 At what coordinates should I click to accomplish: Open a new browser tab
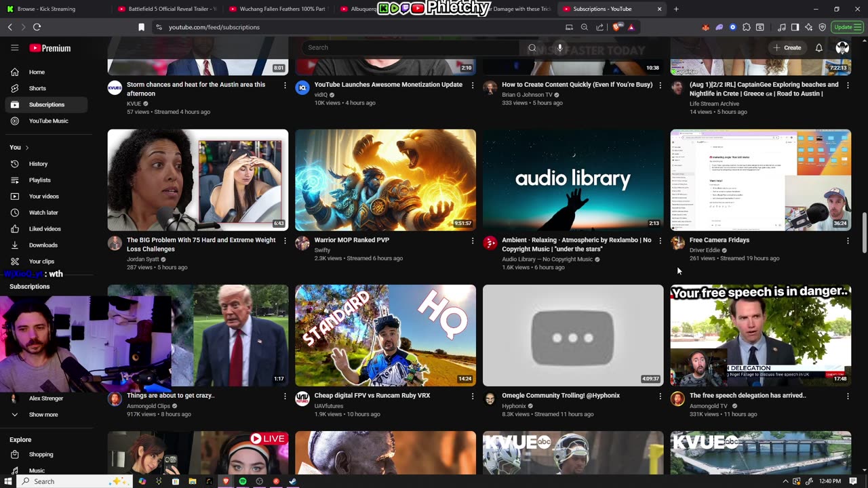pos(675,9)
